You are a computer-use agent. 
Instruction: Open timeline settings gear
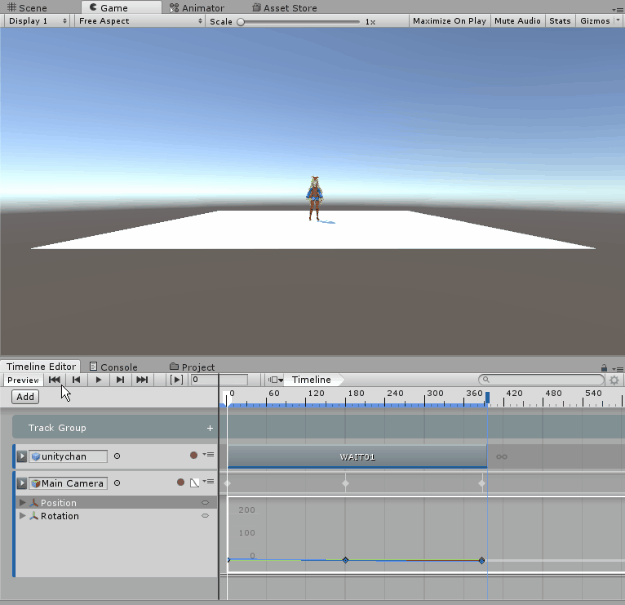[x=614, y=380]
